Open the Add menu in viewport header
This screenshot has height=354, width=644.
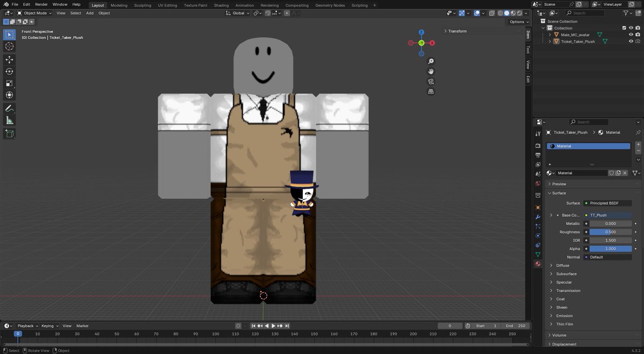[90, 13]
